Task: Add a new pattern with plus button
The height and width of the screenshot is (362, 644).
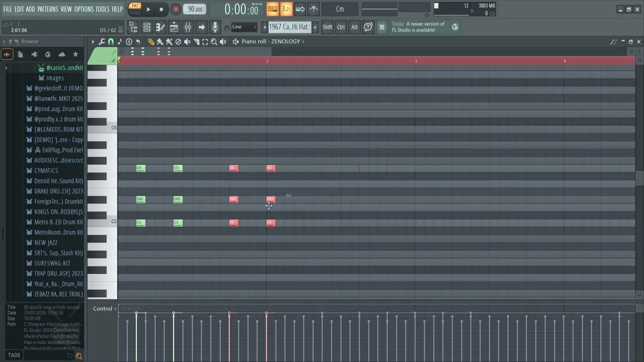Action: click(x=315, y=27)
